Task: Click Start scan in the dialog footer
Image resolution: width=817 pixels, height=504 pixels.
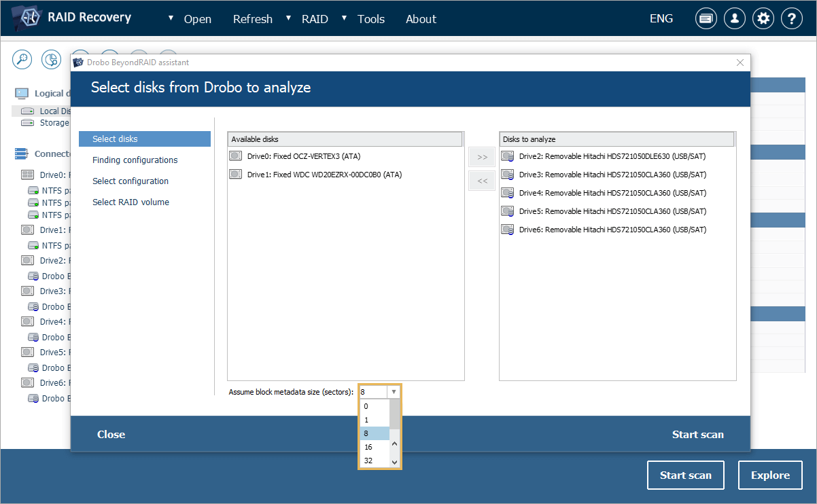Action: pos(698,435)
